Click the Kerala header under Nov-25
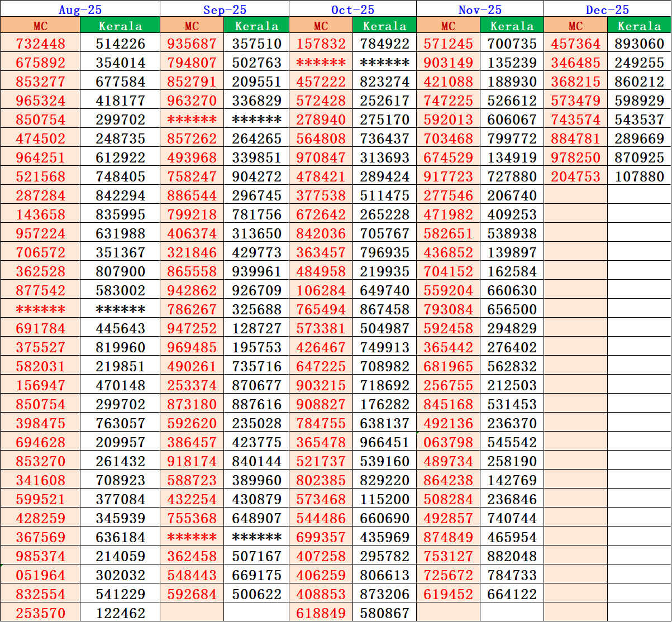This screenshot has height=622, width=672. 511,26
